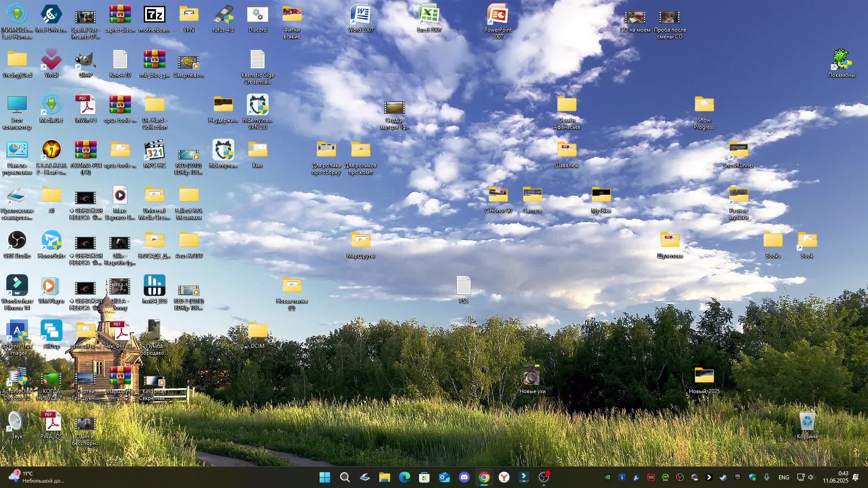The image size is (868, 488).
Task: Select the Discord desktop shortcut
Action: tap(257, 15)
